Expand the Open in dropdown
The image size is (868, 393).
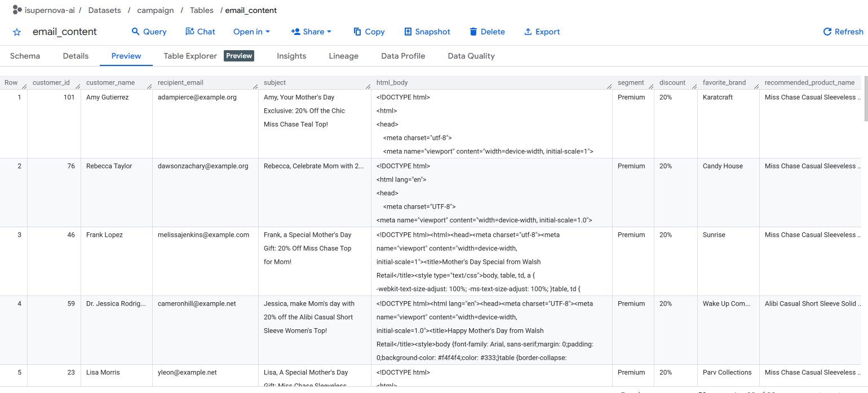251,32
